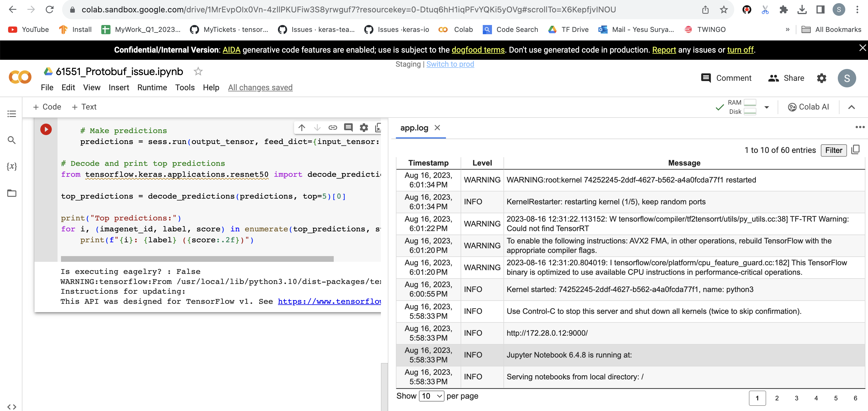The width and height of the screenshot is (868, 411).
Task: Open the Files panel in the sidebar
Action: pos(12,193)
